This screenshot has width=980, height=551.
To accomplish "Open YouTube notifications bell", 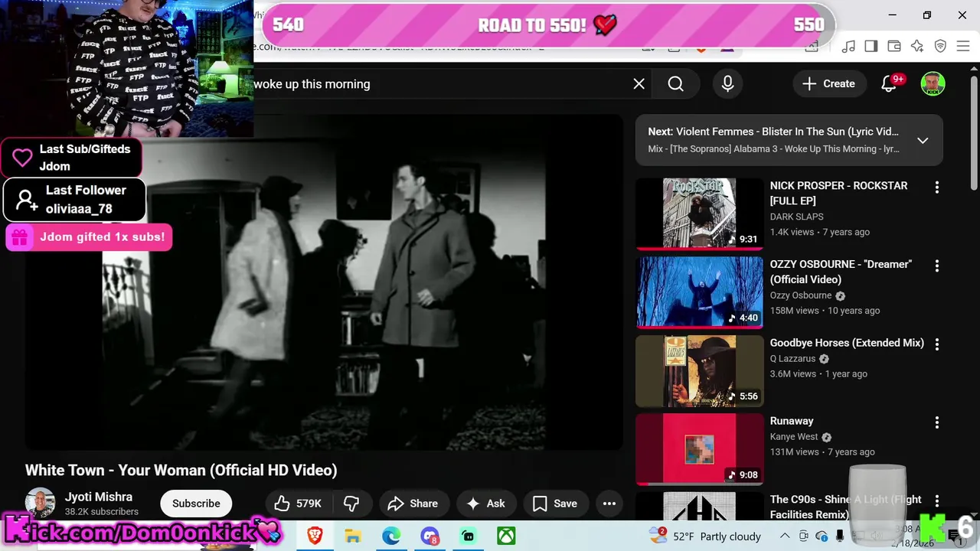I will point(889,84).
